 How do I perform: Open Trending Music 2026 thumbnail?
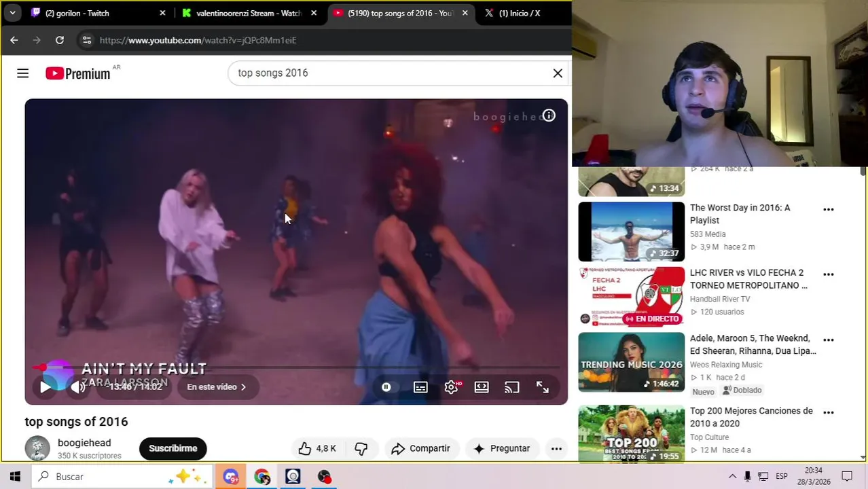(632, 362)
